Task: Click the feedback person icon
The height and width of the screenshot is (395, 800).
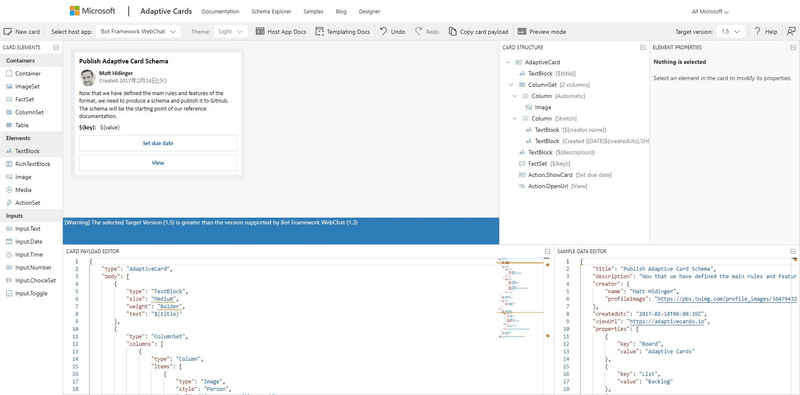Action: (x=791, y=32)
